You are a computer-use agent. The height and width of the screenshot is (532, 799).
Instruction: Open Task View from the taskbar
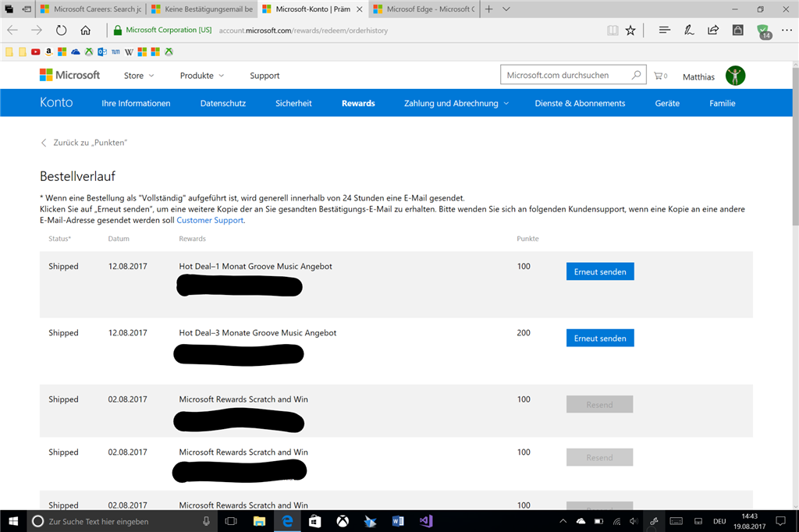231,521
